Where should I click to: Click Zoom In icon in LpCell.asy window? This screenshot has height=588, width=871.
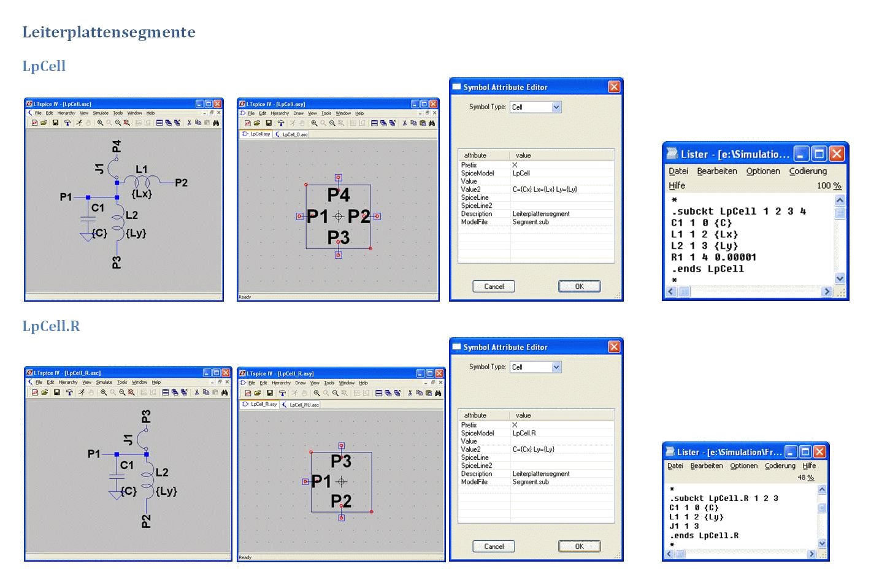[x=314, y=123]
